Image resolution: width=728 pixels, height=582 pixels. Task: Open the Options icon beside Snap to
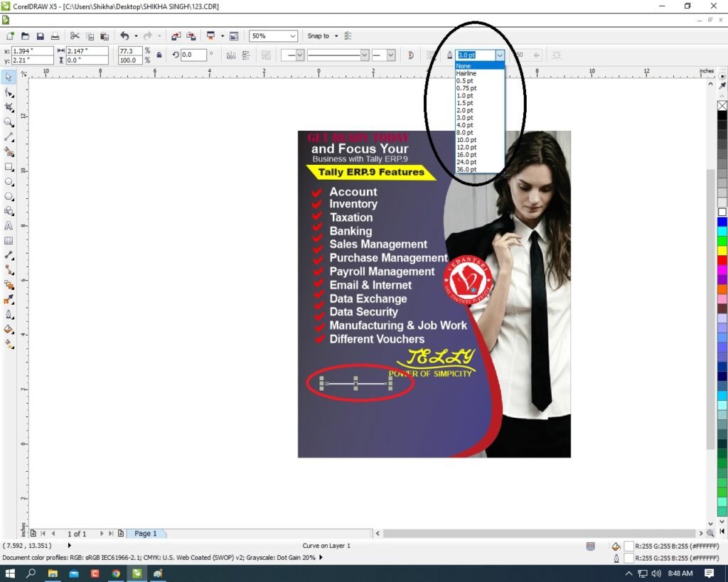[348, 36]
